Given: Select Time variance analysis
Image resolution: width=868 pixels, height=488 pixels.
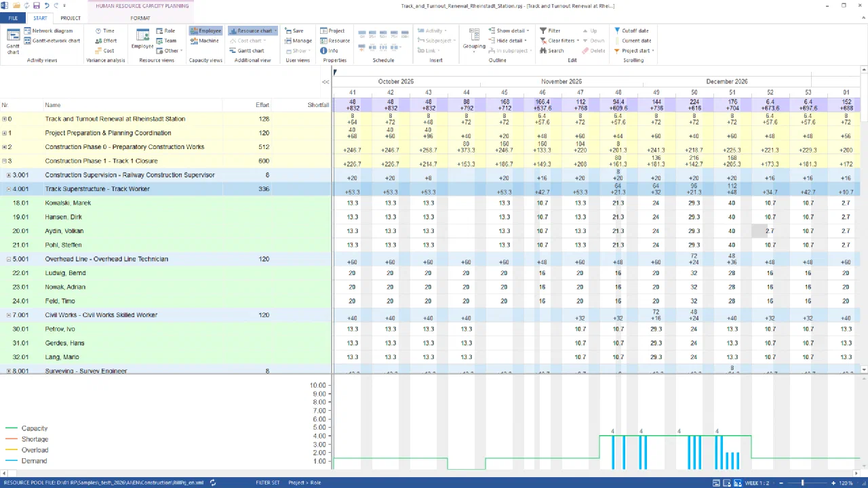Looking at the screenshot, I should pos(104,30).
